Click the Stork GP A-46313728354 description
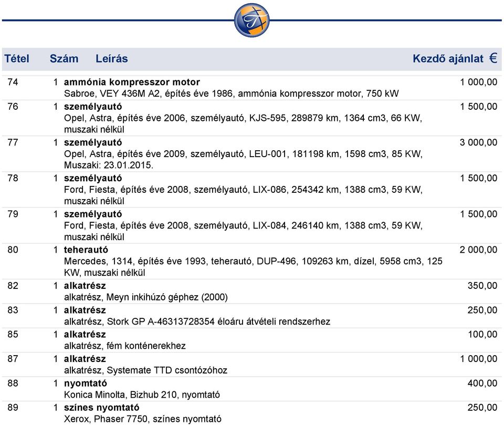Screen dimensions: 504x425 tap(197, 322)
